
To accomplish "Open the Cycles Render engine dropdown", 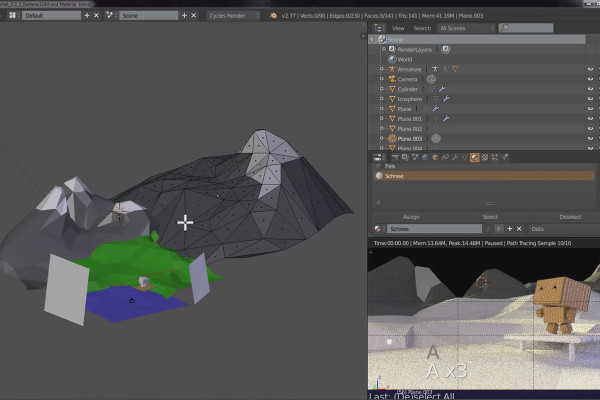I will coord(233,16).
